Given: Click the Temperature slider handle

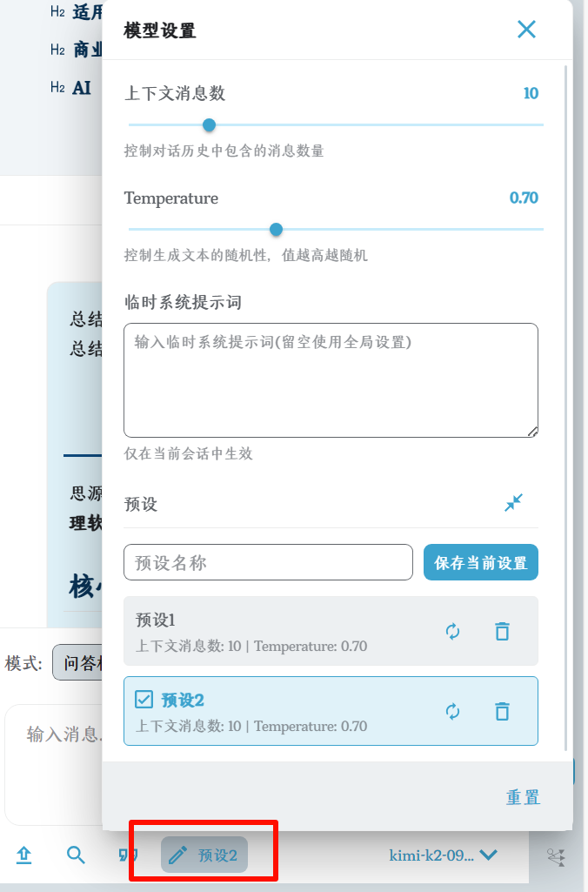Looking at the screenshot, I should click(x=276, y=230).
